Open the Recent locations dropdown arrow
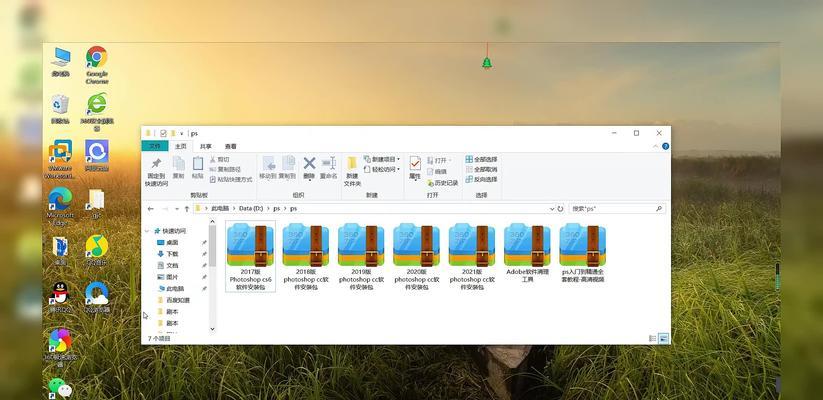The width and height of the screenshot is (823, 400). [x=176, y=208]
